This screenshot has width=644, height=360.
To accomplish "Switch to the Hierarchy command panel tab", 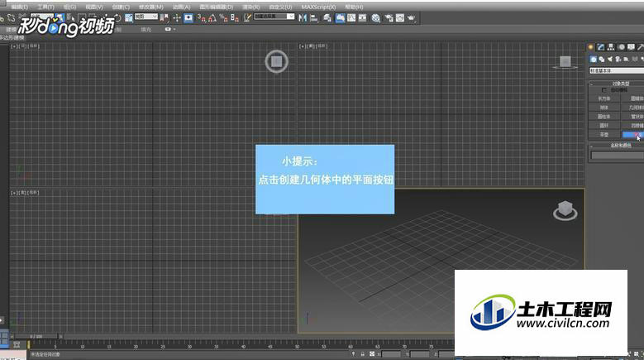I will [x=611, y=47].
